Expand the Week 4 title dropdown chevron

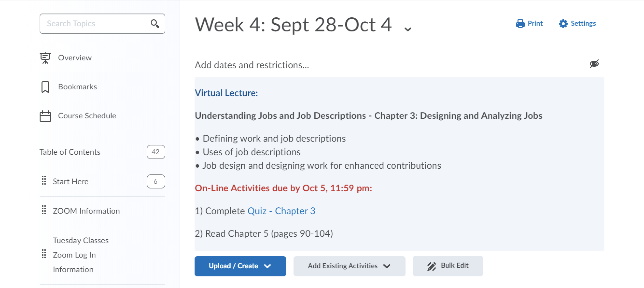(408, 29)
